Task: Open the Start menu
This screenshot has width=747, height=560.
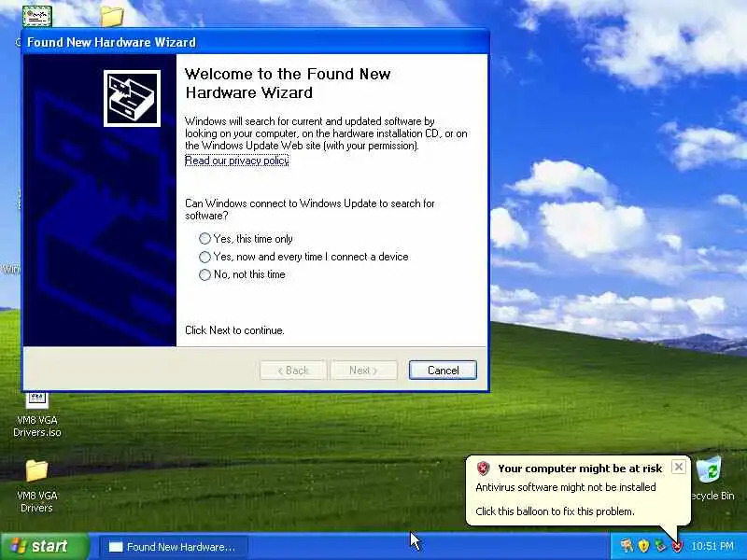Action: click(45, 546)
